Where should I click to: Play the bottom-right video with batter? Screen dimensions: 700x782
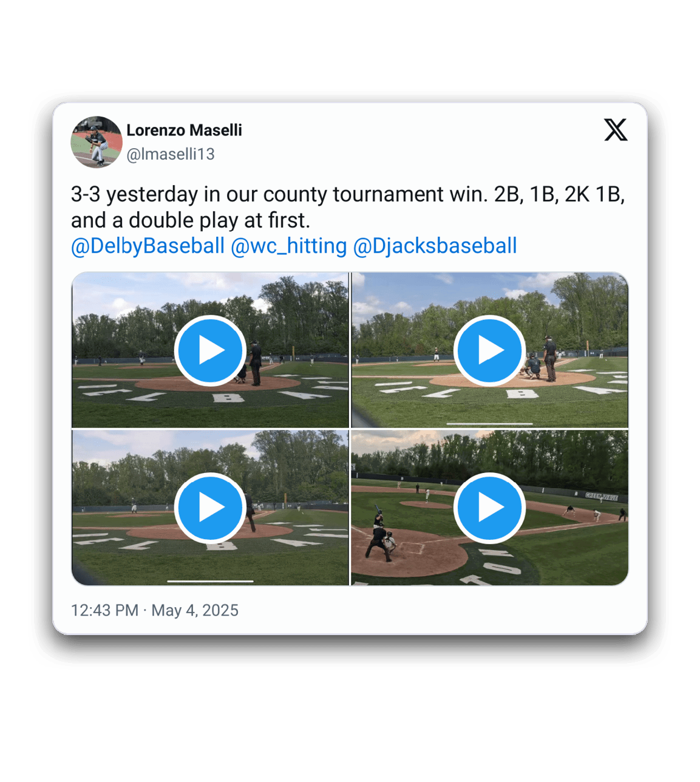[x=489, y=508]
